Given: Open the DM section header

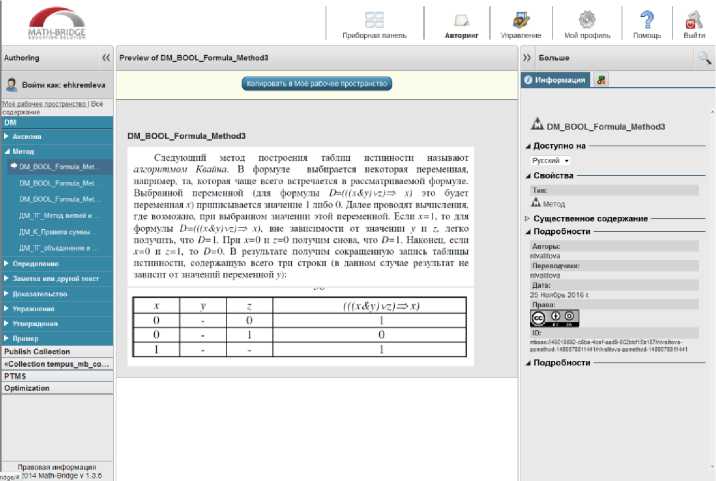Looking at the screenshot, I should [57, 122].
